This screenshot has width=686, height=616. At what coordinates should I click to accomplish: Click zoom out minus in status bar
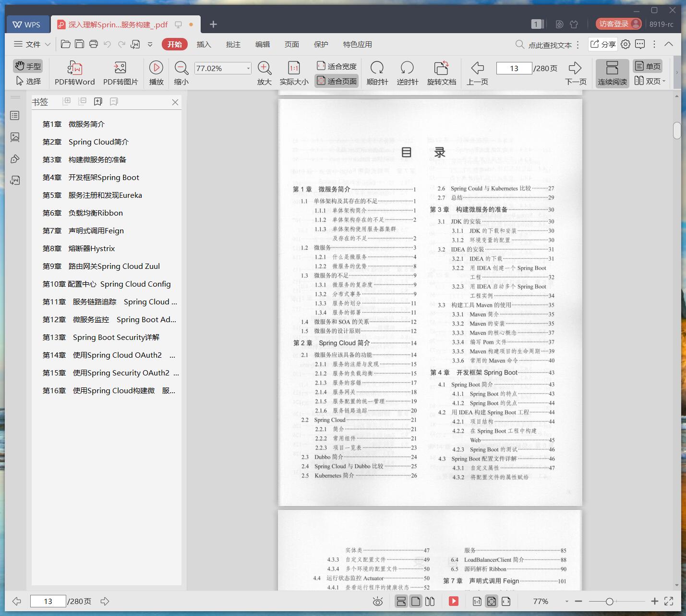(578, 601)
